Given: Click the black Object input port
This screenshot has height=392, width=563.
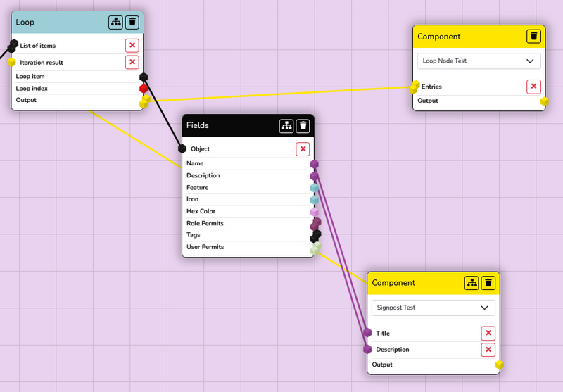Looking at the screenshot, I should click(x=182, y=148).
